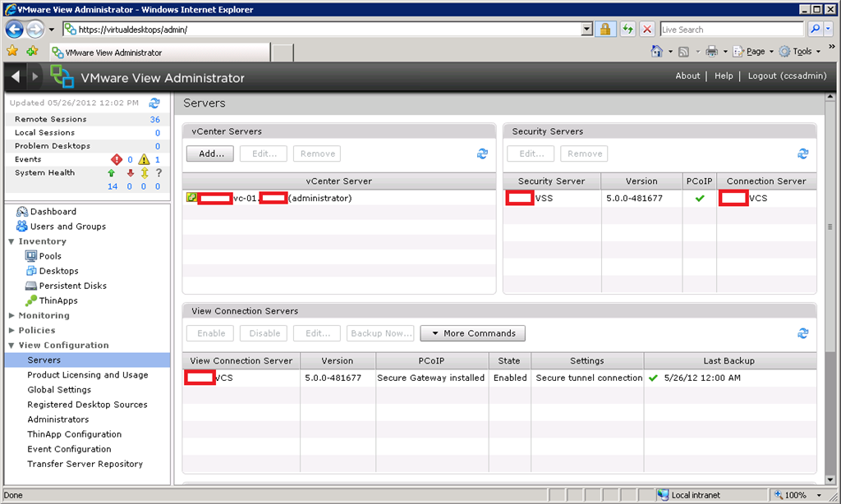Screen dimensions: 841x504
Task: Select the VCS connection server row
Action: point(499,378)
